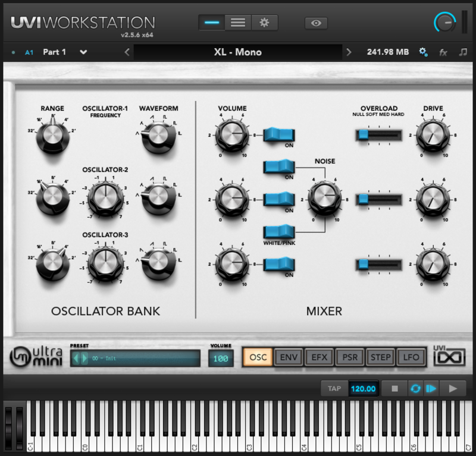
Task: Open the multi-part list view icon
Action: click(x=238, y=23)
